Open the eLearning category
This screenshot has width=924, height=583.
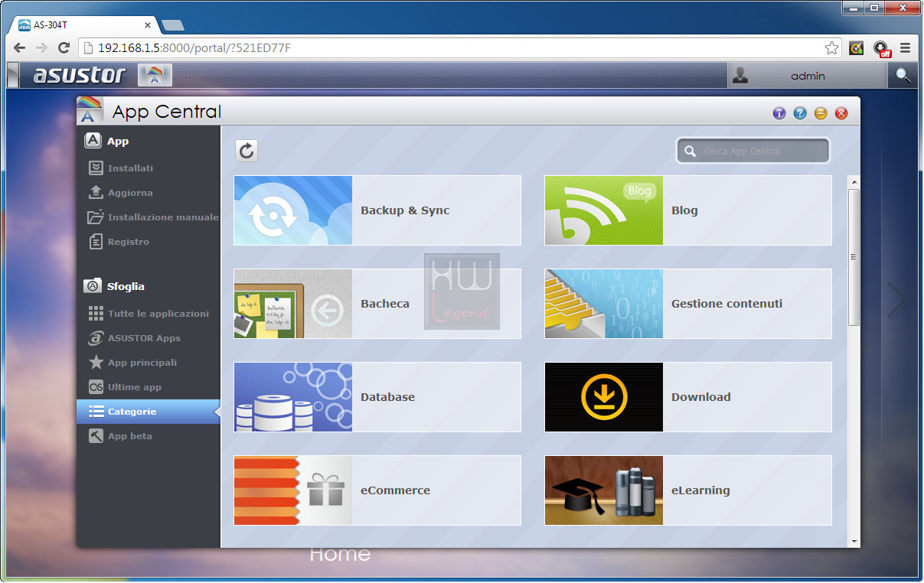click(x=688, y=490)
